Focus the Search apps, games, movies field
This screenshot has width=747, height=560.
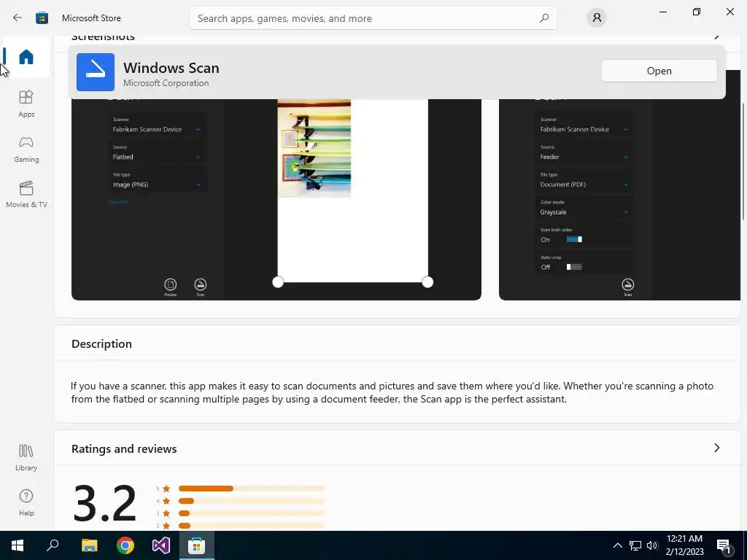click(373, 18)
